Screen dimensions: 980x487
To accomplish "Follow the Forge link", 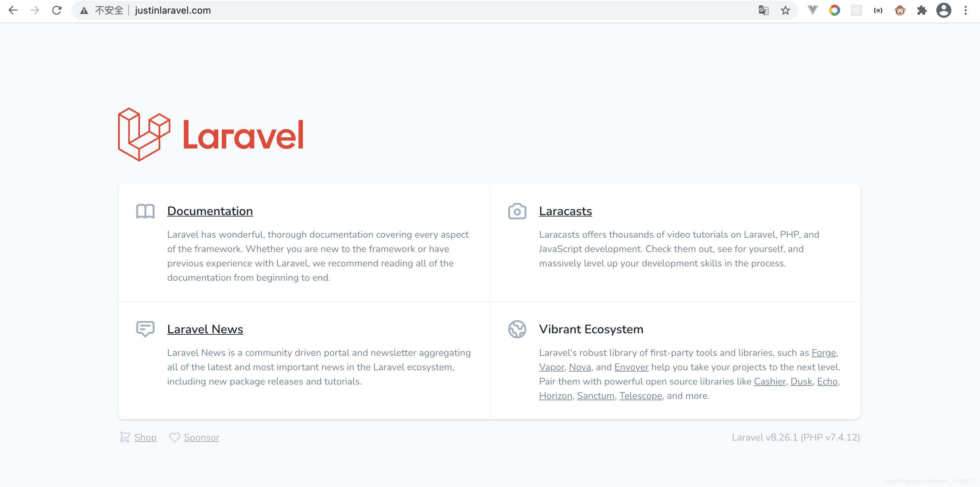I will (824, 352).
